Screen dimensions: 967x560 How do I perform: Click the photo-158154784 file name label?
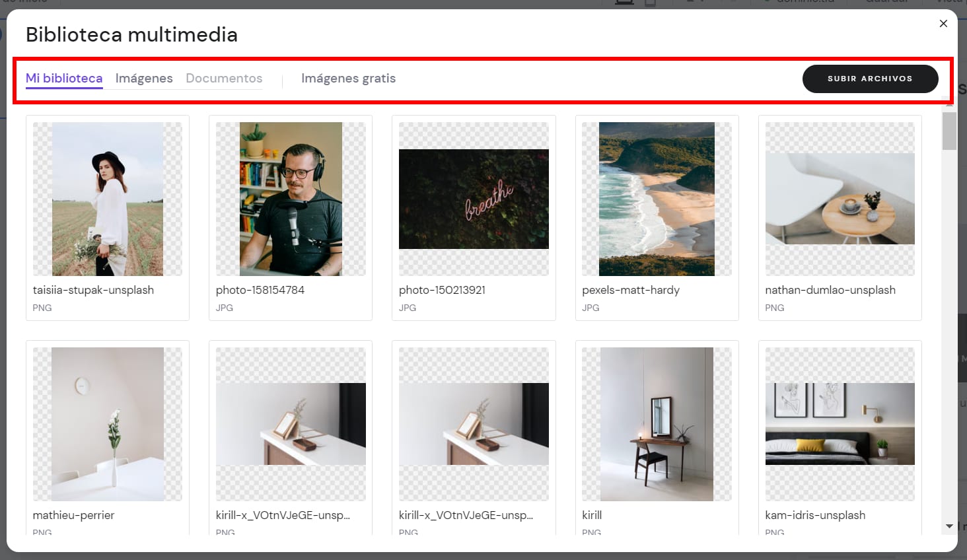[260, 290]
